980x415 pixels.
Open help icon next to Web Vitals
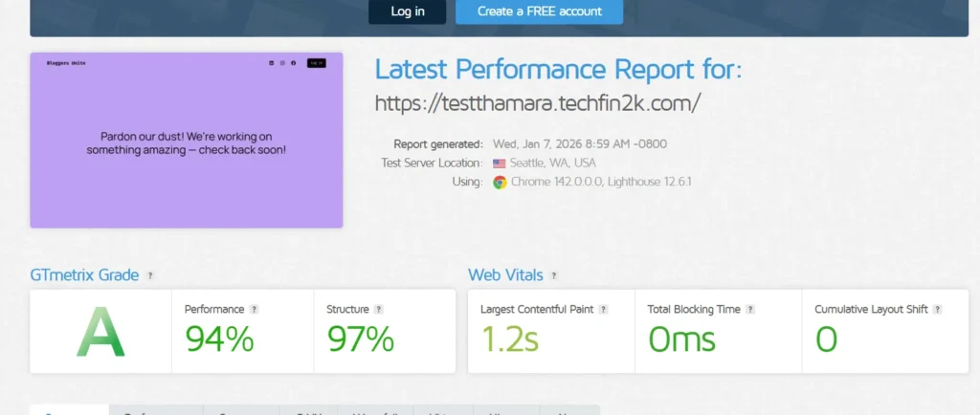[554, 275]
